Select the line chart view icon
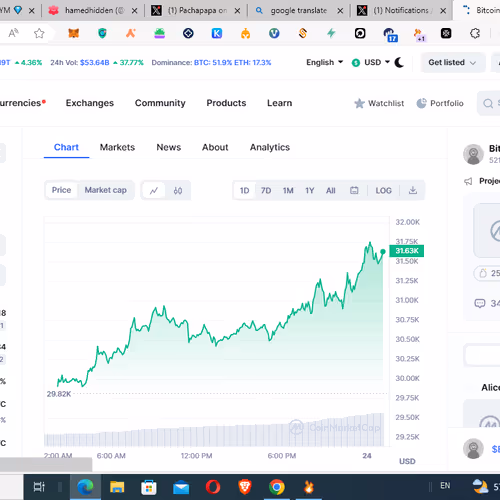Viewport: 500px width, 500px height. point(154,191)
